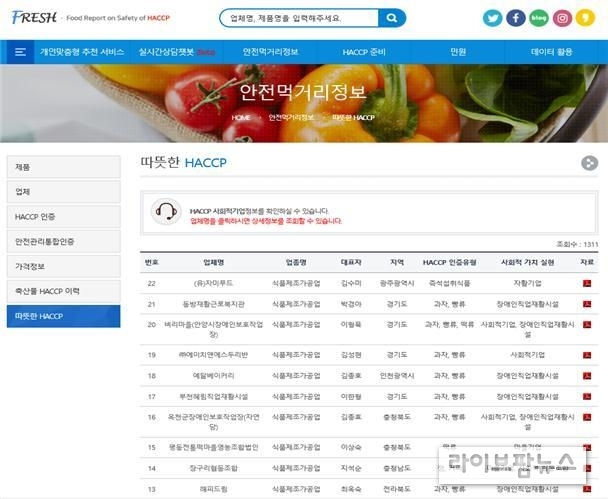608x499 pixels.
Task: Click the HACCP 인증유형 column header
Action: tap(449, 262)
